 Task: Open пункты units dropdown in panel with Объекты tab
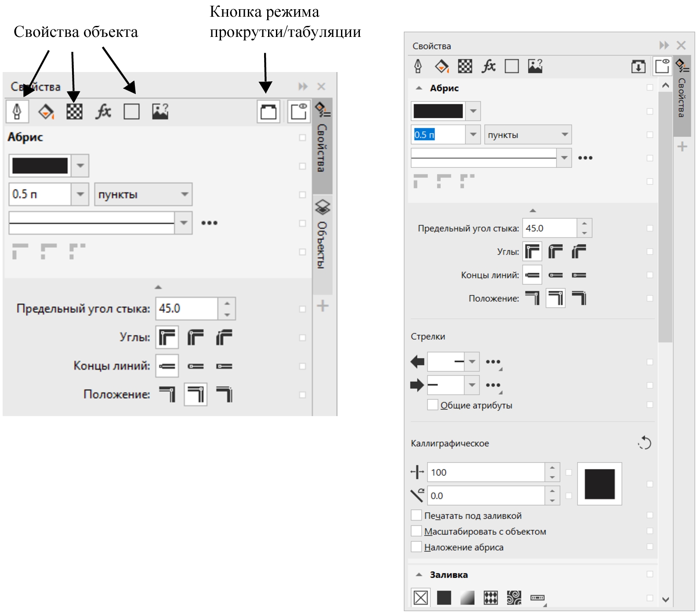pos(185,194)
